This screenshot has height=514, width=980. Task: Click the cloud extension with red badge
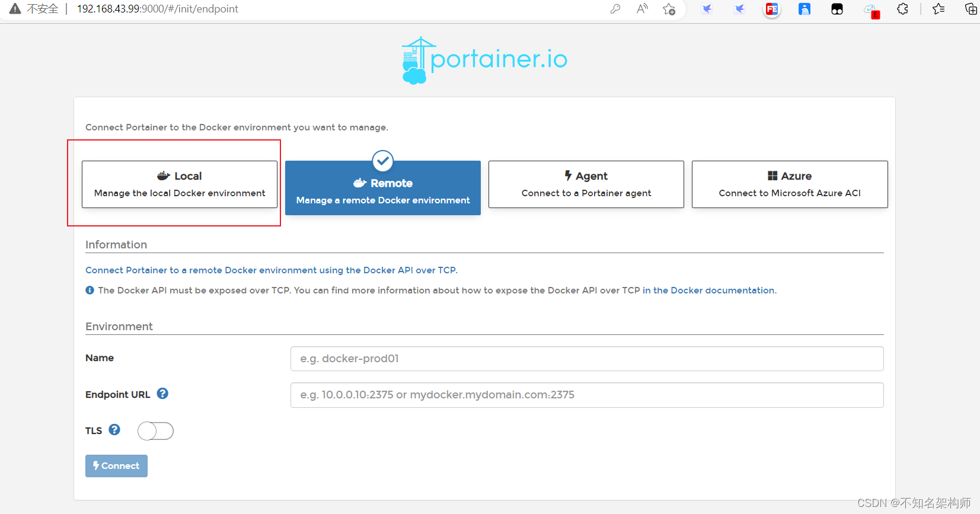tap(871, 10)
